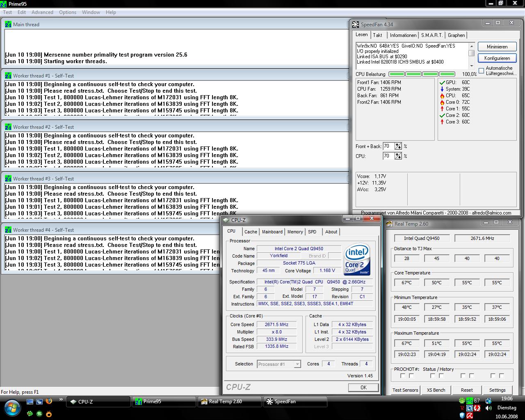Click Reset in Real Temp
Image resolution: width=525 pixels, height=420 pixels.
[467, 390]
